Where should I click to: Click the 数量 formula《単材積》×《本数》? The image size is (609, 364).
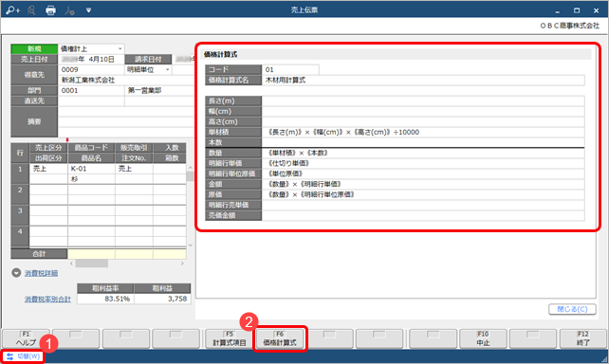coord(423,153)
